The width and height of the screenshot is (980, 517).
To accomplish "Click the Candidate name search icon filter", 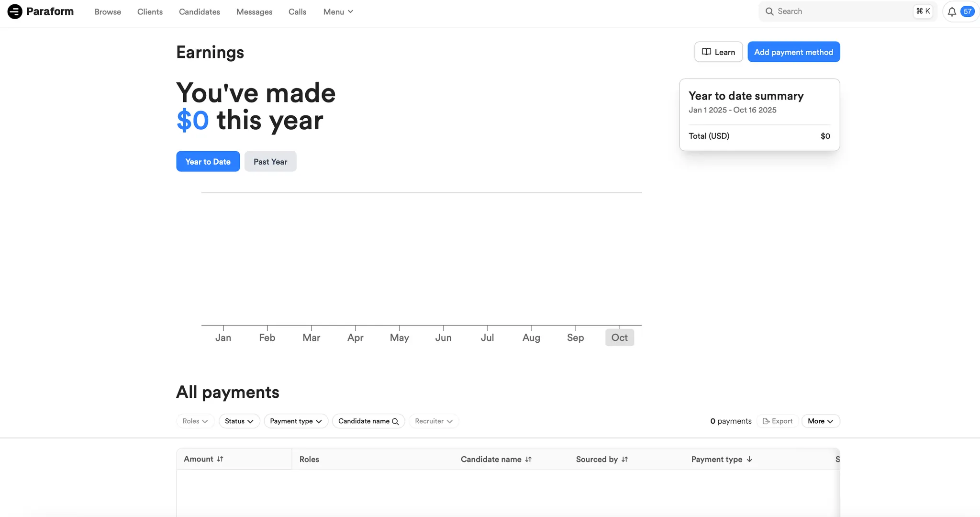I will click(x=395, y=421).
